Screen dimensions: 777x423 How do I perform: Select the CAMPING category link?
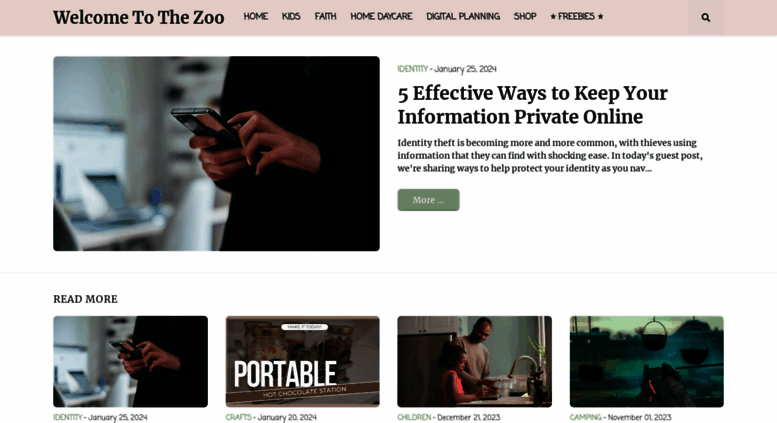pos(585,417)
